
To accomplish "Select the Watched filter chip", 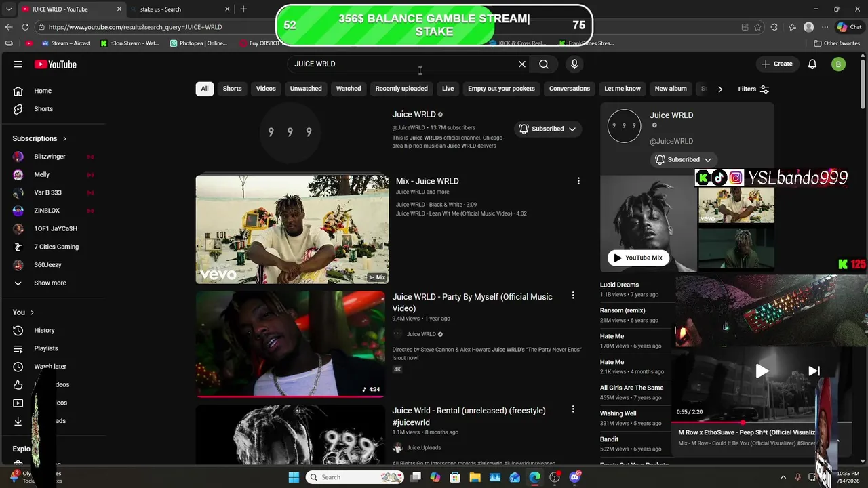I will pyautogui.click(x=349, y=89).
